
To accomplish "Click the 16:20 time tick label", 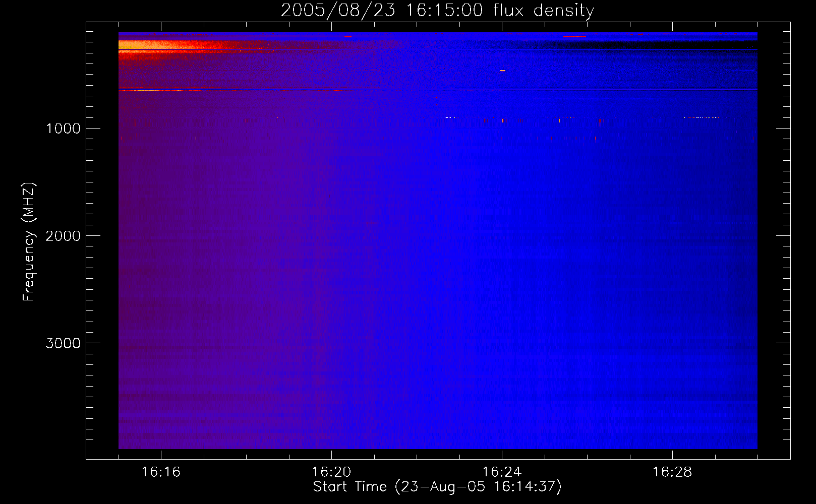I will coord(331,472).
